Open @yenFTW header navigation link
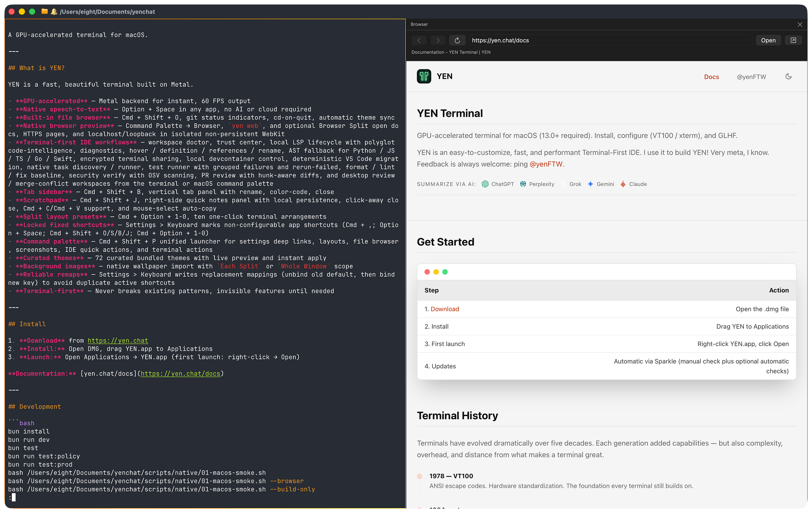The image size is (812, 513). pyautogui.click(x=751, y=77)
